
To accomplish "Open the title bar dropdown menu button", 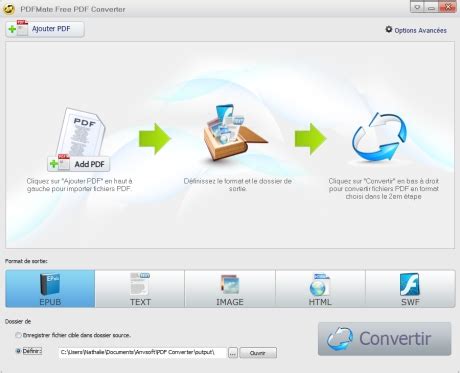I will (417, 7).
